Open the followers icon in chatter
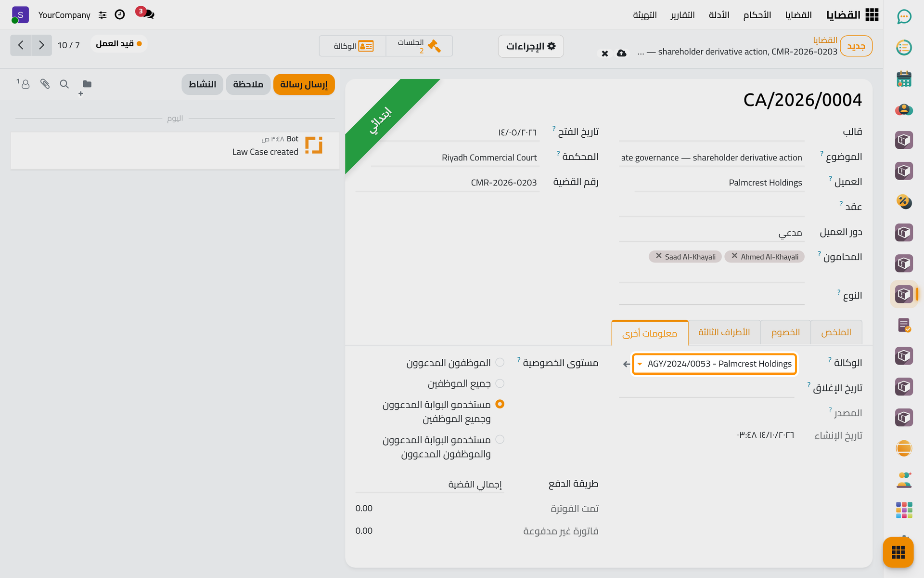Image resolution: width=924 pixels, height=578 pixels. 23,84
